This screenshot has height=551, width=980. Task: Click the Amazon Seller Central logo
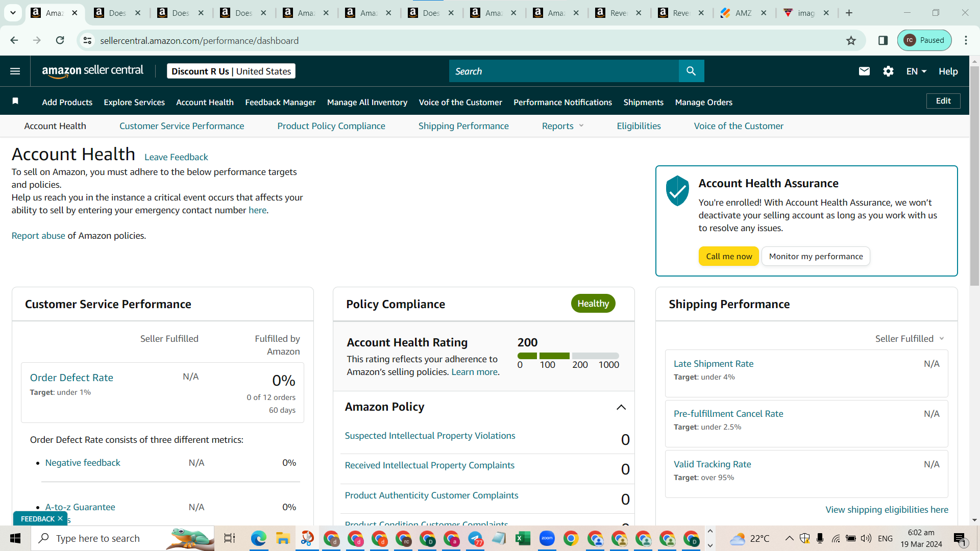point(93,71)
